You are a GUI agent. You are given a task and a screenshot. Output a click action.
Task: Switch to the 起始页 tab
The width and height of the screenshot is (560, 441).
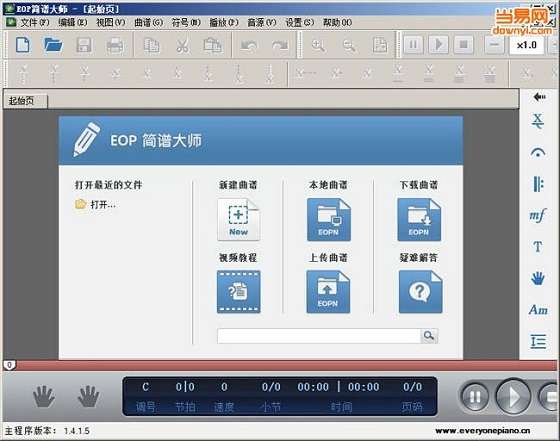25,101
